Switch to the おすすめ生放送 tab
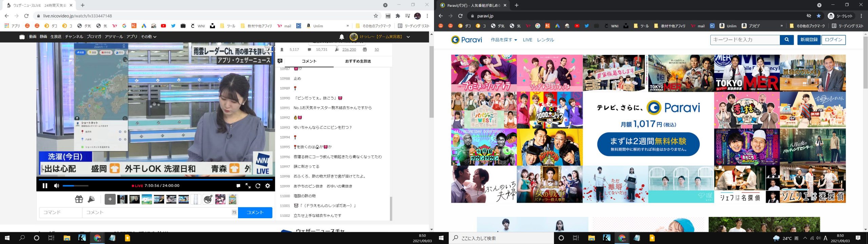 (358, 61)
